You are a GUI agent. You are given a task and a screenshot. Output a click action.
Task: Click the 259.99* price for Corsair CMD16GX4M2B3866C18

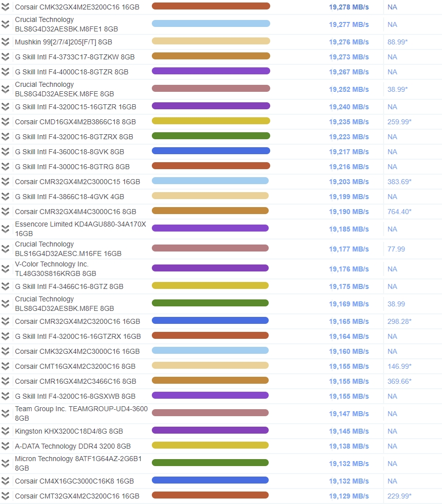coord(400,122)
